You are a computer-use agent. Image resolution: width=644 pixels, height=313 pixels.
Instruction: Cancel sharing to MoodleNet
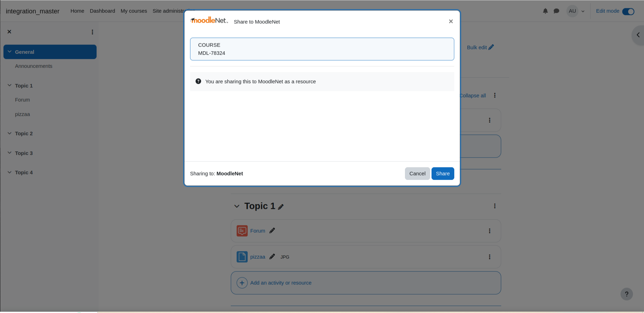(417, 173)
